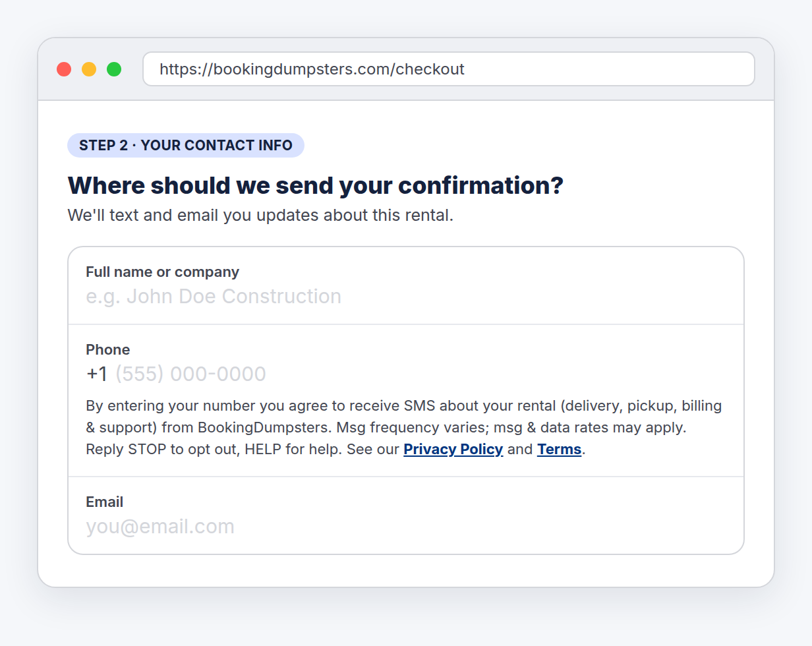812x646 pixels.
Task: Click the Email field label
Action: pos(104,502)
